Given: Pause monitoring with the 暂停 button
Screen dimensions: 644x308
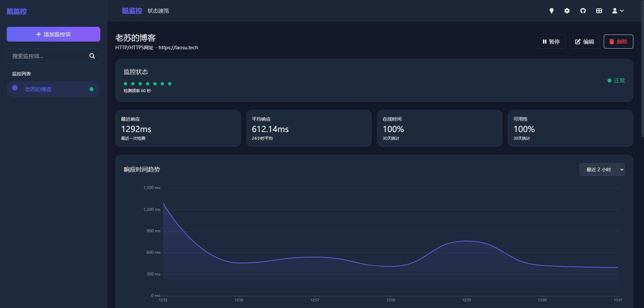Looking at the screenshot, I should pos(551,42).
